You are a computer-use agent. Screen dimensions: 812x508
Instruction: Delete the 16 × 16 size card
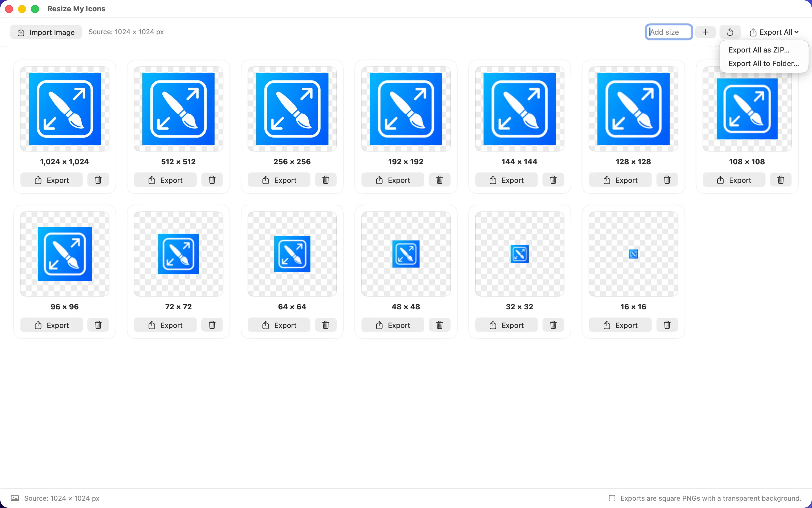667,325
